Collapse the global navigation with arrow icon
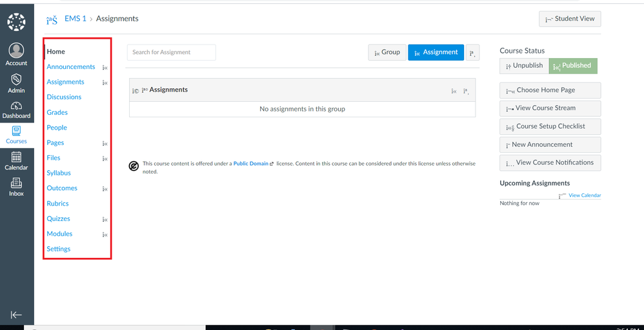The width and height of the screenshot is (644, 330). click(16, 315)
